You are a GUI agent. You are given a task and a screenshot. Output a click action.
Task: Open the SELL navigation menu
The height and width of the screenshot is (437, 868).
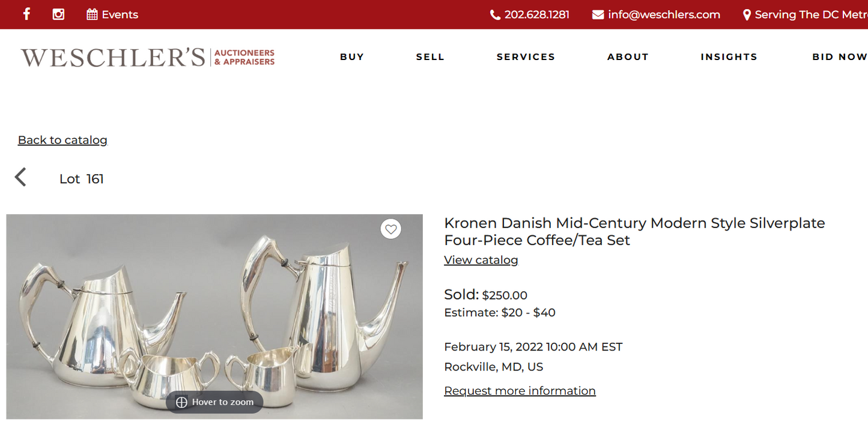[x=430, y=57]
